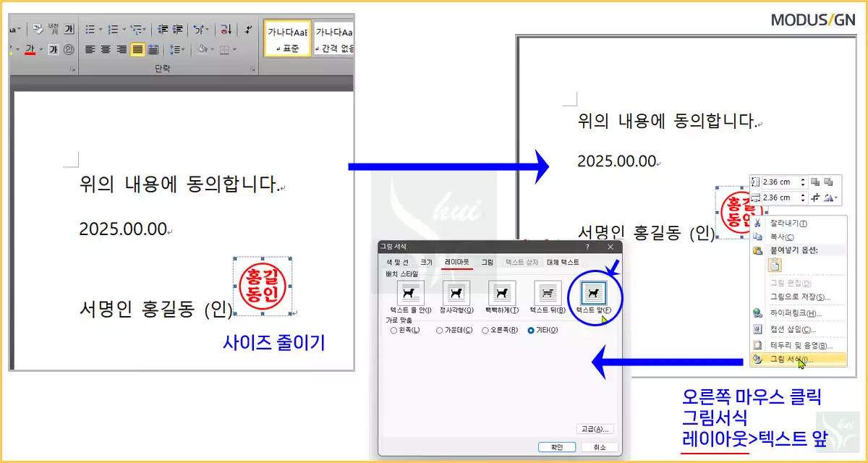Open the shading color dropdown arrow
Screen dimensions: 868x463
[212, 49]
